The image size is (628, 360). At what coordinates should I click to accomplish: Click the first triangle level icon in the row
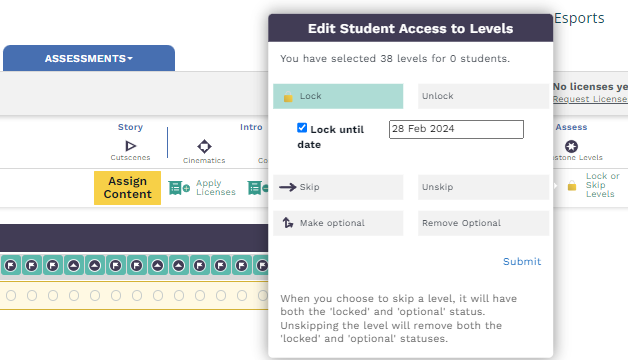[x=74, y=265]
